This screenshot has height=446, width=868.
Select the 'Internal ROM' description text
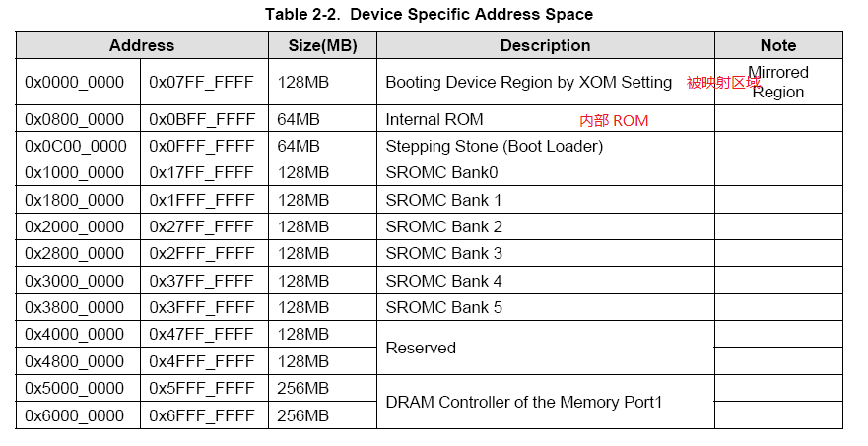[434, 119]
